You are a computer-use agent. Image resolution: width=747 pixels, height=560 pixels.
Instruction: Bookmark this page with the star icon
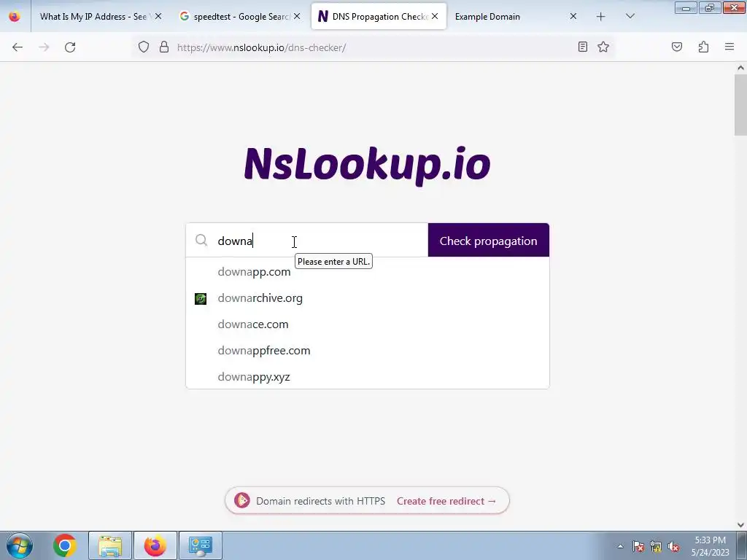point(603,47)
